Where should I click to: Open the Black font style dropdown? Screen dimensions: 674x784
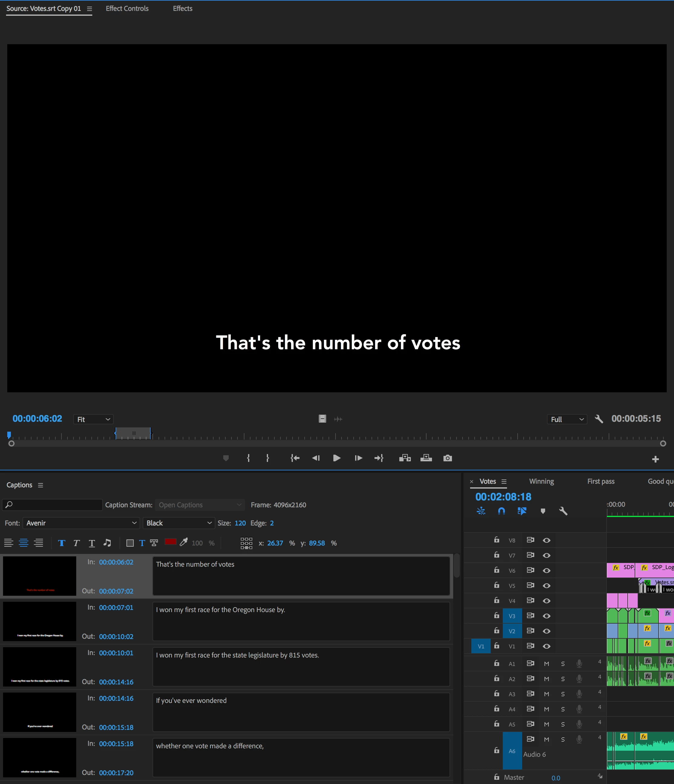178,523
